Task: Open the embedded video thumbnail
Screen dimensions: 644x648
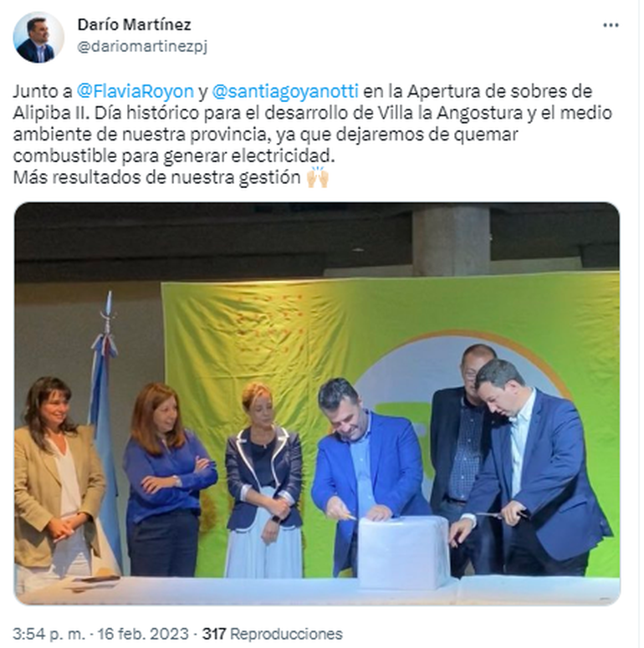Action: (317, 403)
